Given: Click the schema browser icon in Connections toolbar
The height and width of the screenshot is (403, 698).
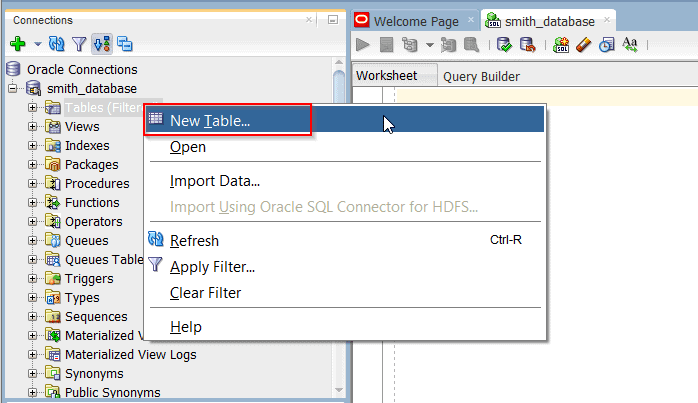Looking at the screenshot, I should pos(102,44).
